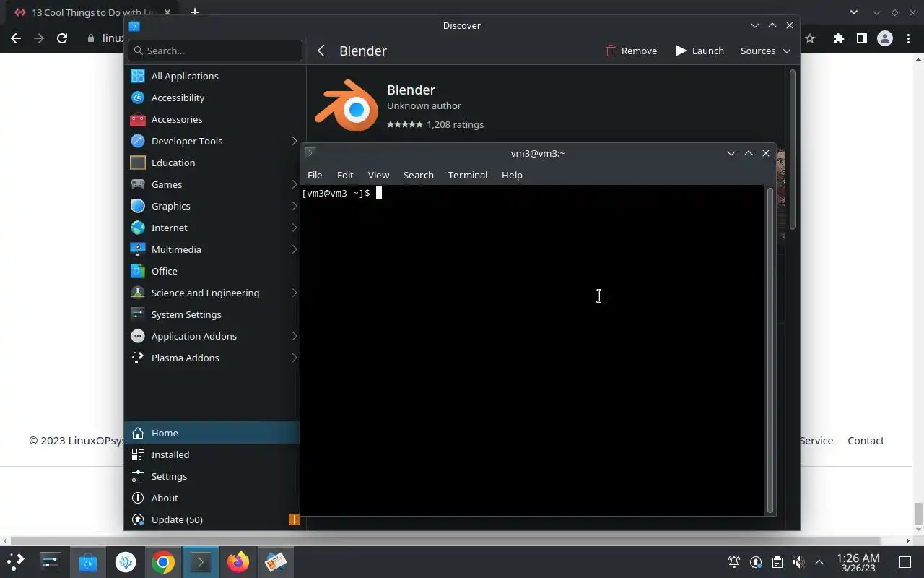Launch Blender from Discover
This screenshot has height=578, width=924.
pyautogui.click(x=699, y=51)
